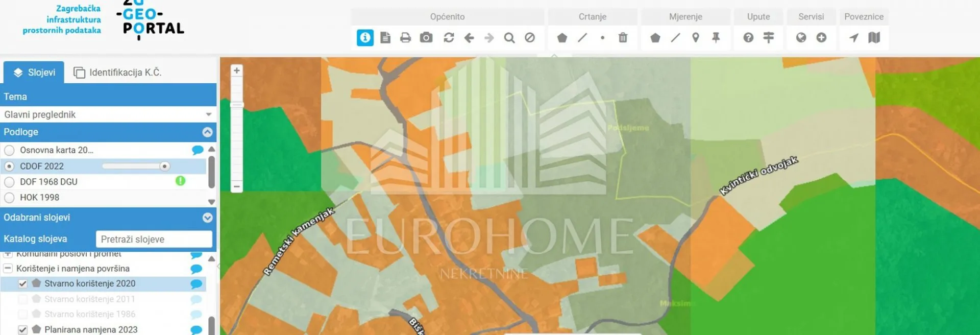Click the Općenito toolbar group header
The height and width of the screenshot is (335, 980).
447,17
